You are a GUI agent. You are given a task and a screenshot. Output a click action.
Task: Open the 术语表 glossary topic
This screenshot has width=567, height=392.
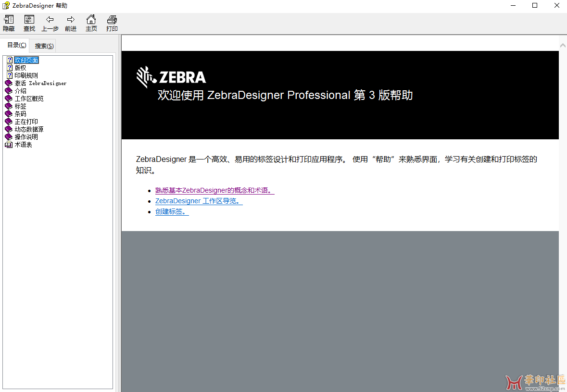pos(23,145)
